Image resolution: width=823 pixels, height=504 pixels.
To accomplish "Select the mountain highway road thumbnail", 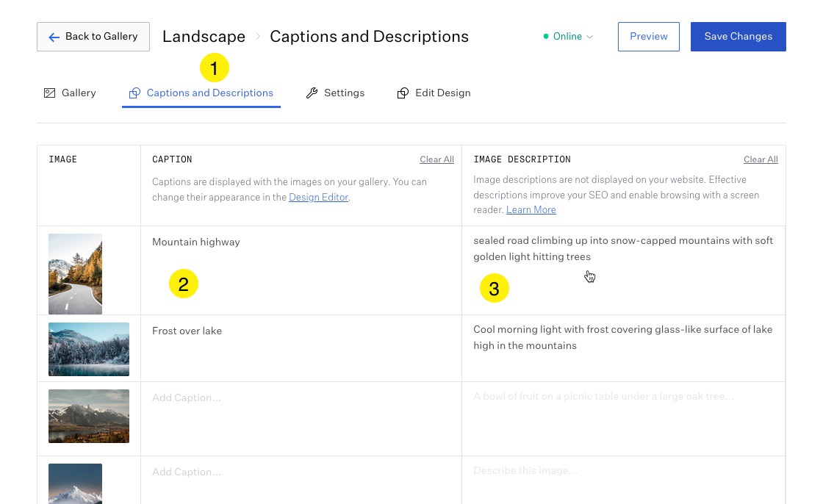I will coord(75,273).
